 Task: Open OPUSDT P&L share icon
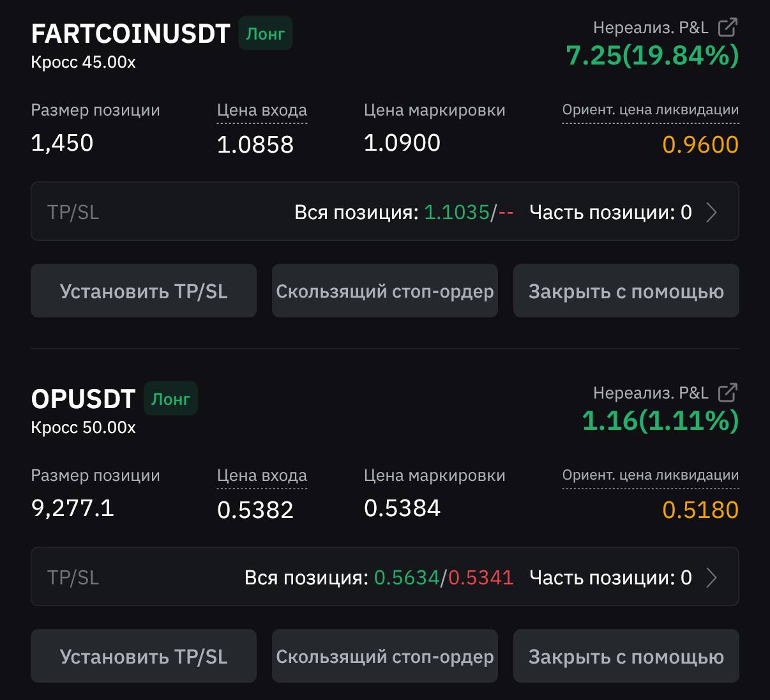point(728,393)
